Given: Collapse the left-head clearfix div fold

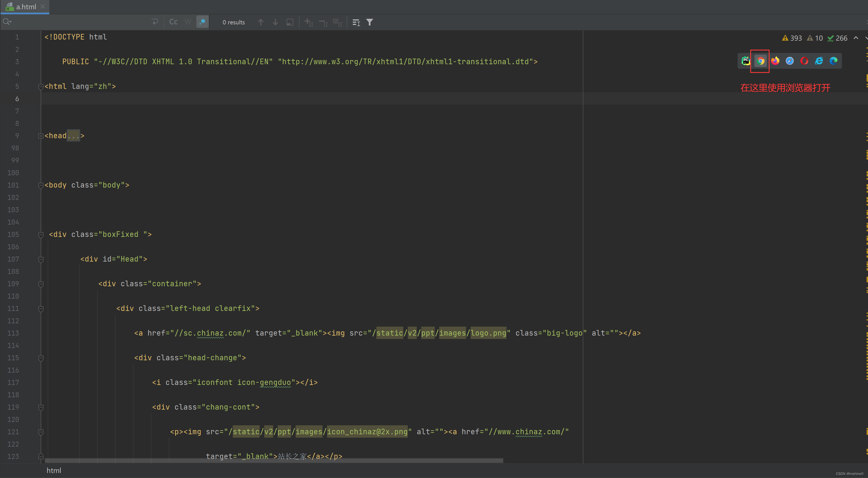Looking at the screenshot, I should pyautogui.click(x=41, y=309).
